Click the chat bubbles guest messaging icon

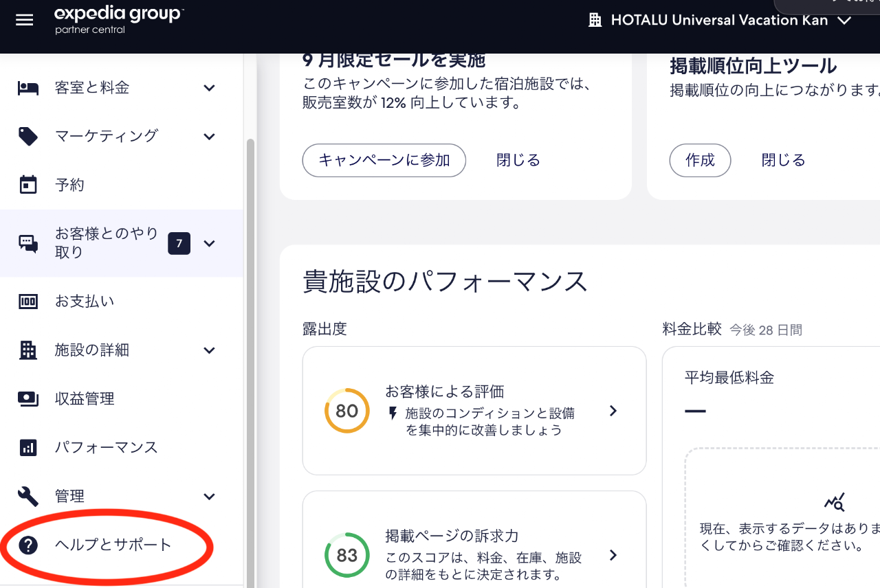tap(28, 243)
